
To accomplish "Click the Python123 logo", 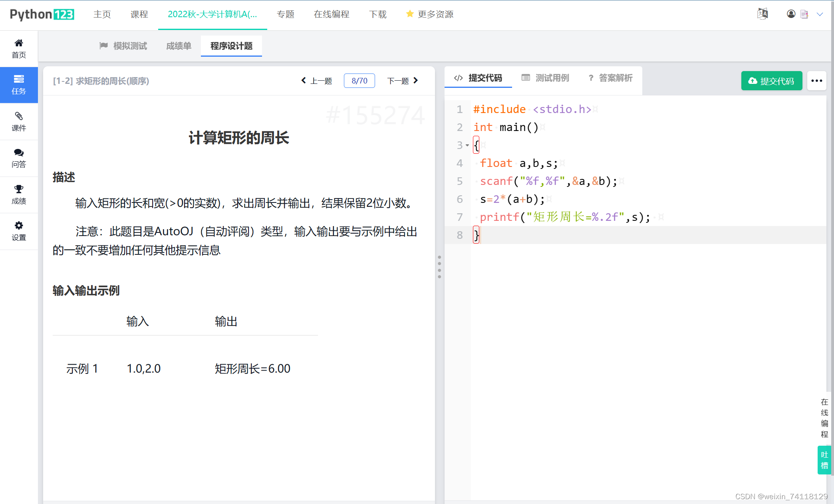I will (x=42, y=14).
